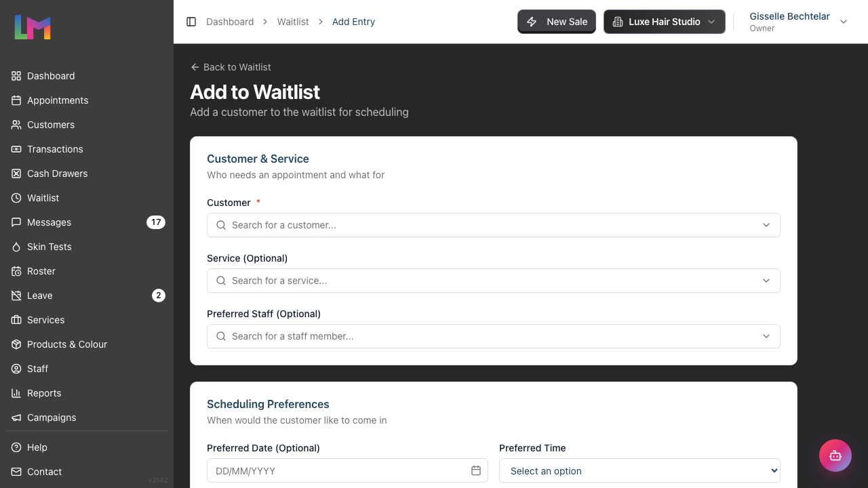Click the New Sale button
Image resolution: width=868 pixels, height=488 pixels.
[x=557, y=22]
